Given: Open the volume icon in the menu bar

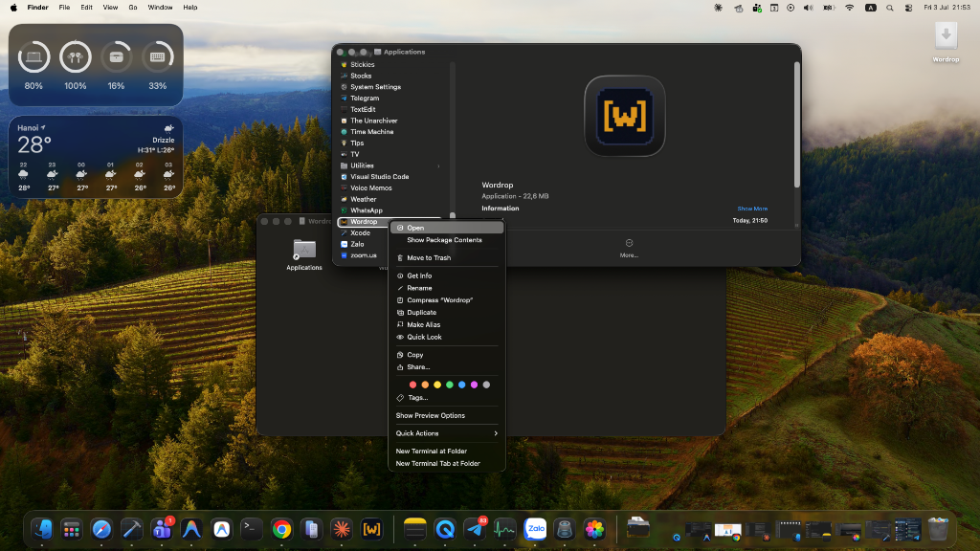Looking at the screenshot, I should point(808,8).
